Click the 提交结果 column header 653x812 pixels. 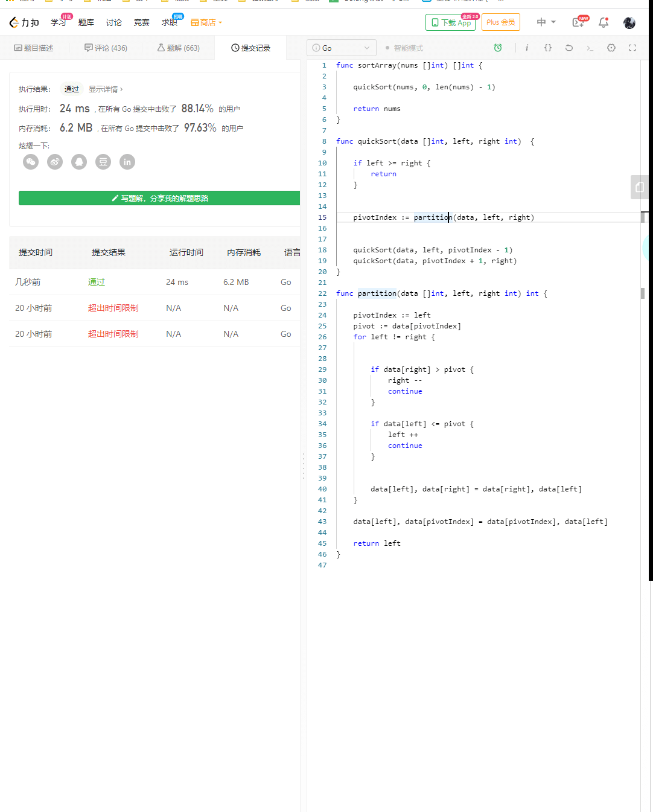(x=109, y=252)
